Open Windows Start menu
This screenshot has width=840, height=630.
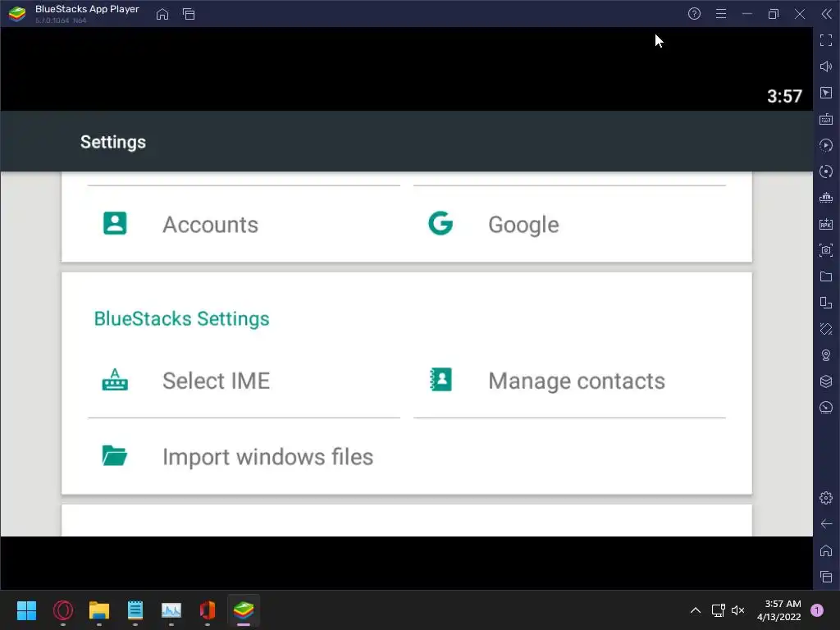pos(27,610)
